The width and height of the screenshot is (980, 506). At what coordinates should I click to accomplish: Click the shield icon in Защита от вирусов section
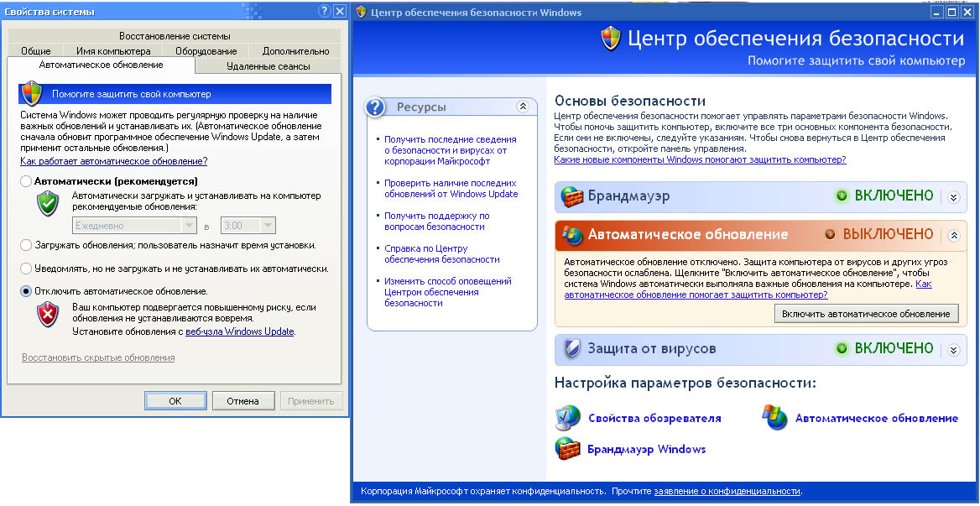pyautogui.click(x=572, y=349)
